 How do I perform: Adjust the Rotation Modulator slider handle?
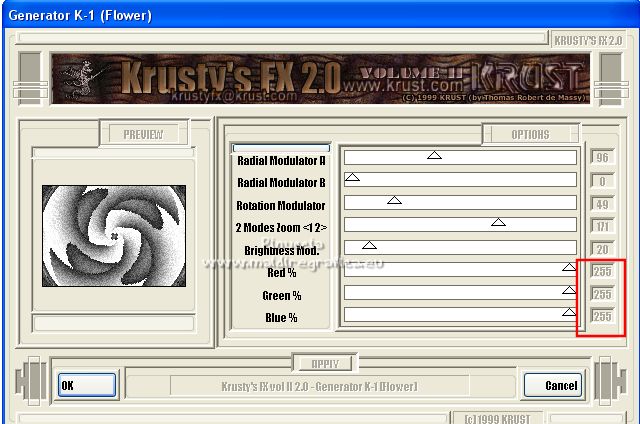point(394,200)
